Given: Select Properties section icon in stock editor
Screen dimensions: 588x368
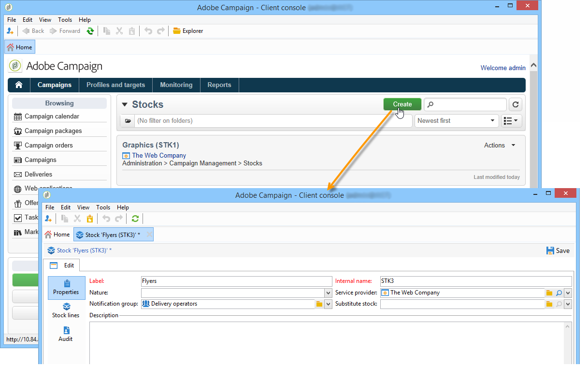Looking at the screenshot, I should point(67,288).
